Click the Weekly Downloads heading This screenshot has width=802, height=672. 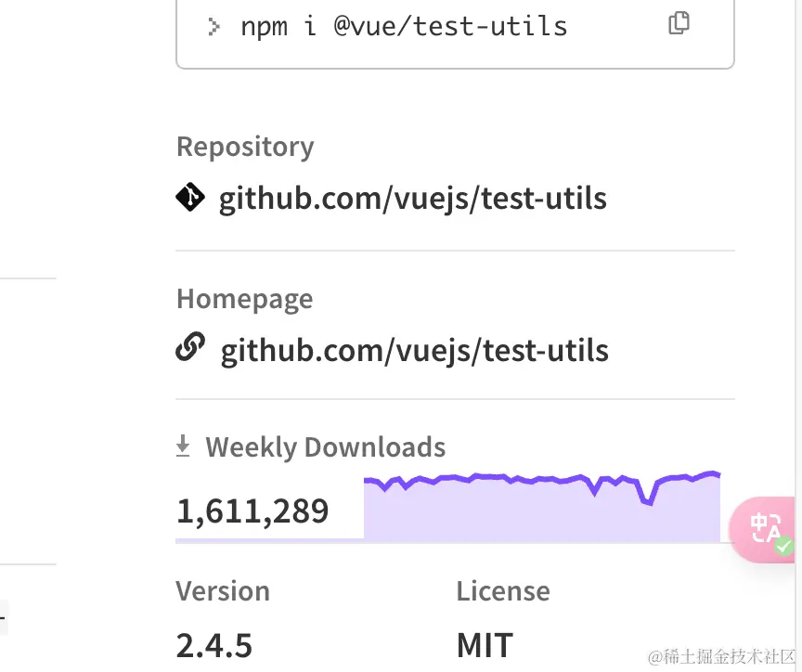[x=325, y=447]
